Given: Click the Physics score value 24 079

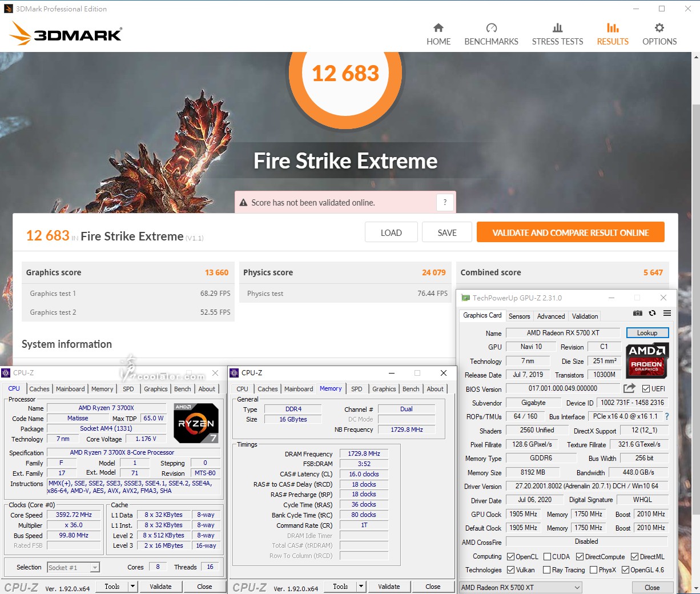Looking at the screenshot, I should (434, 272).
